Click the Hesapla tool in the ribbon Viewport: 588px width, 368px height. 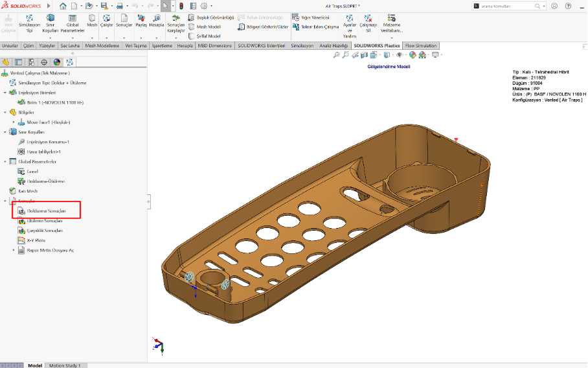coord(156,21)
